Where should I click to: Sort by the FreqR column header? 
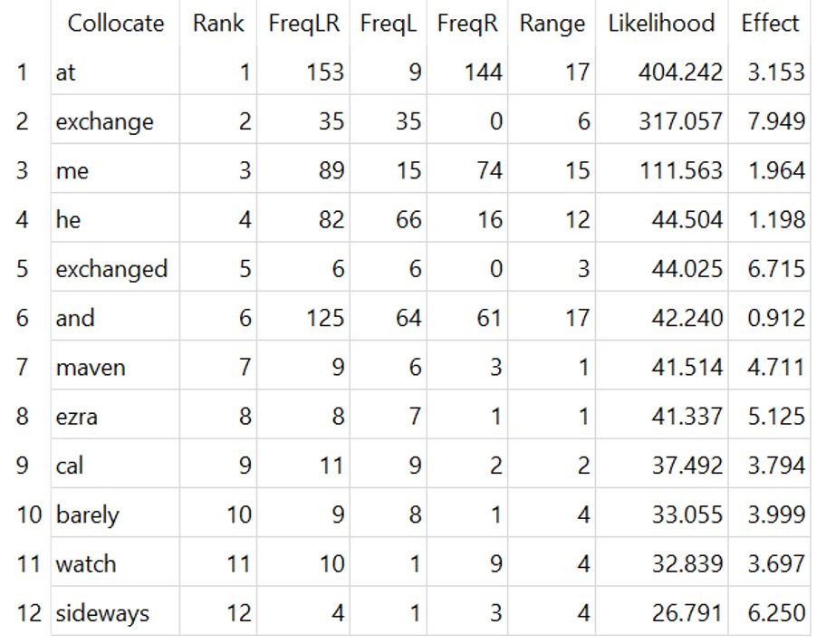[467, 24]
